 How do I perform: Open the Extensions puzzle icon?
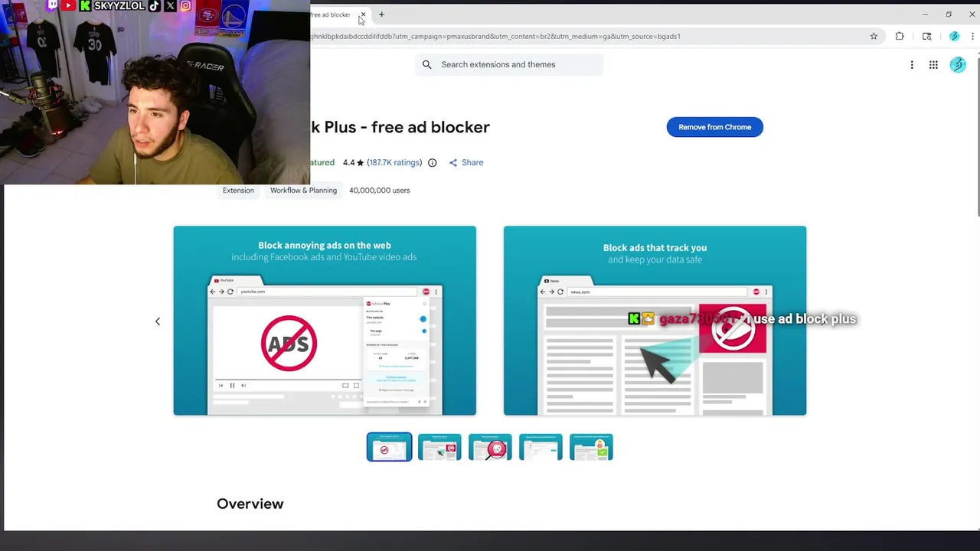900,36
